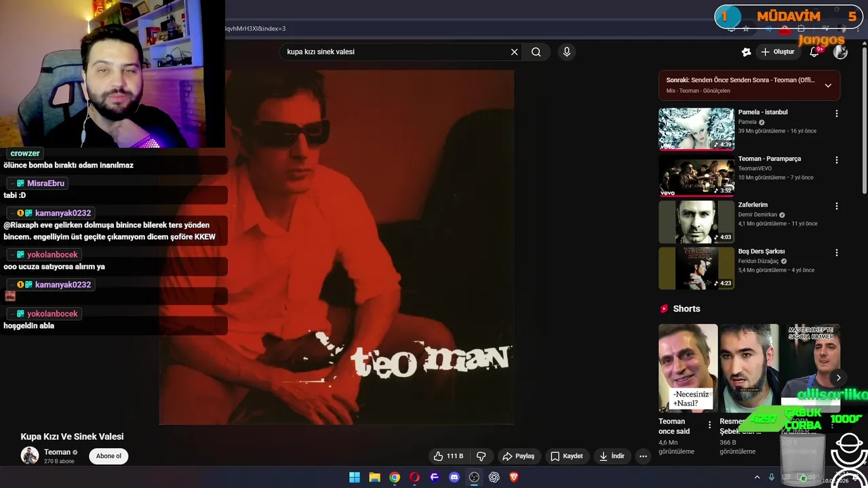
Task: Open the Feridun Düzağaç channel name
Action: [759, 261]
